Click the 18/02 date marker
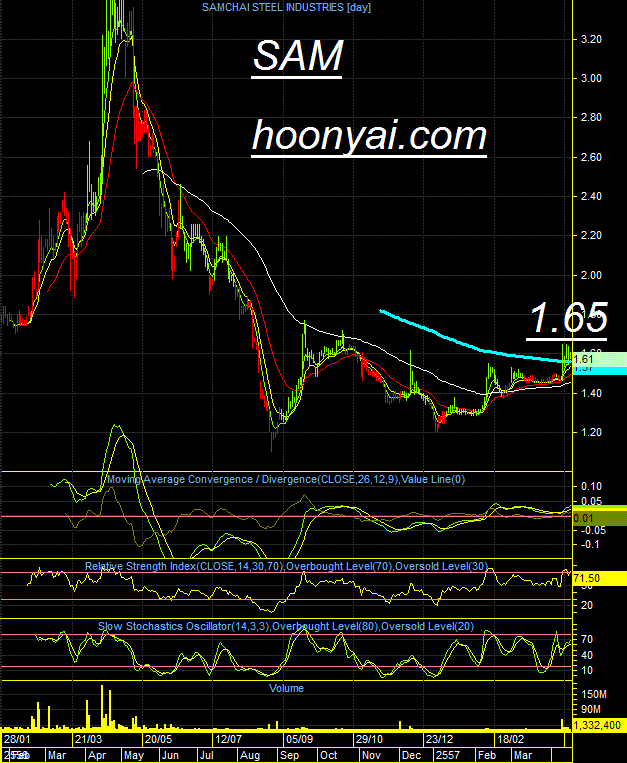627x763 pixels. 510,740
